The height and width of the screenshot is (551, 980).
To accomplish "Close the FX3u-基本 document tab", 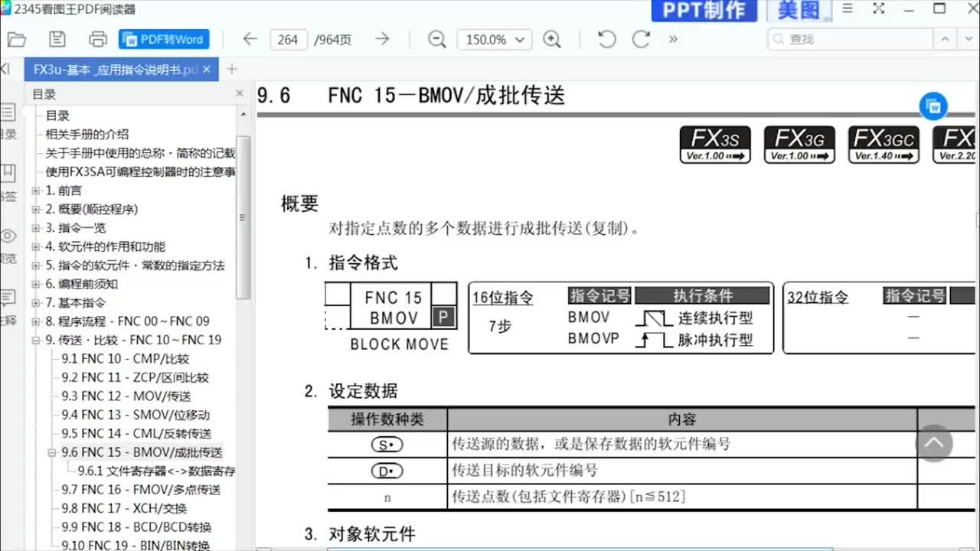I will (x=207, y=70).
